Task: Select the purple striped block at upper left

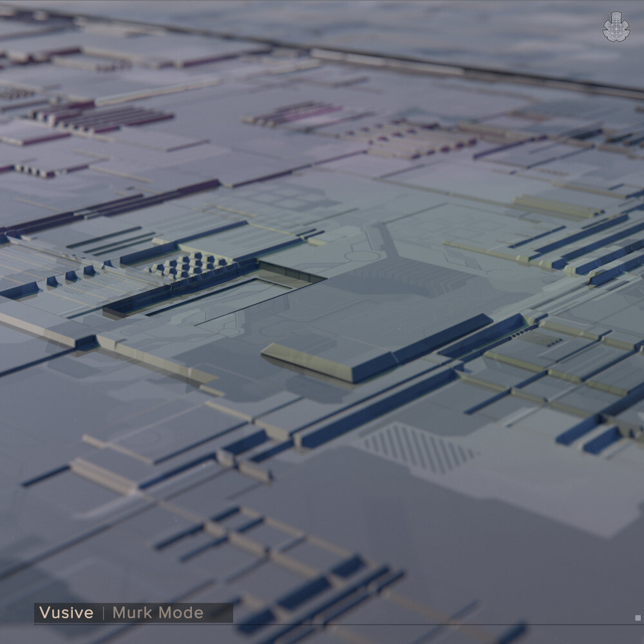Action: (x=103, y=118)
